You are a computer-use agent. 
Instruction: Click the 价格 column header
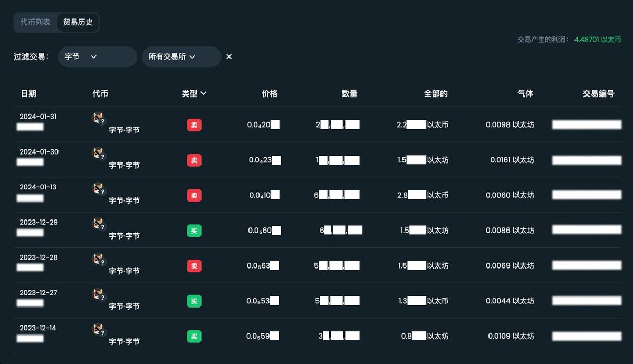[x=270, y=93]
